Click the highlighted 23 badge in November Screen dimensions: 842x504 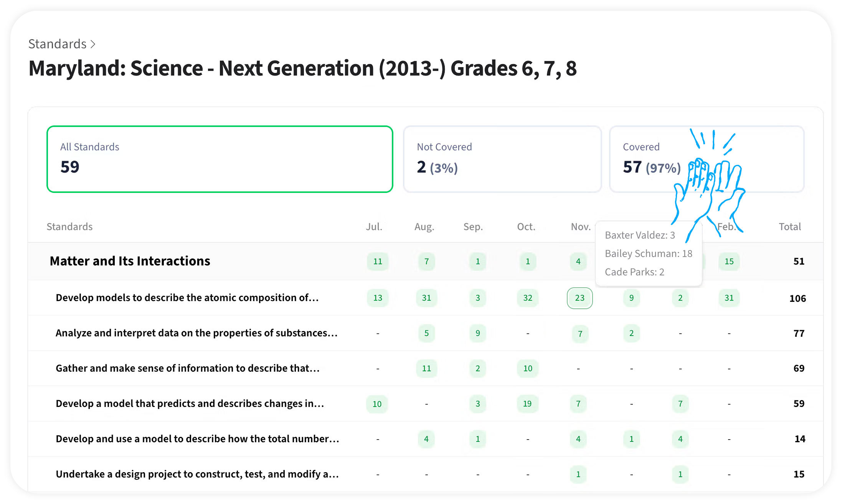(579, 298)
